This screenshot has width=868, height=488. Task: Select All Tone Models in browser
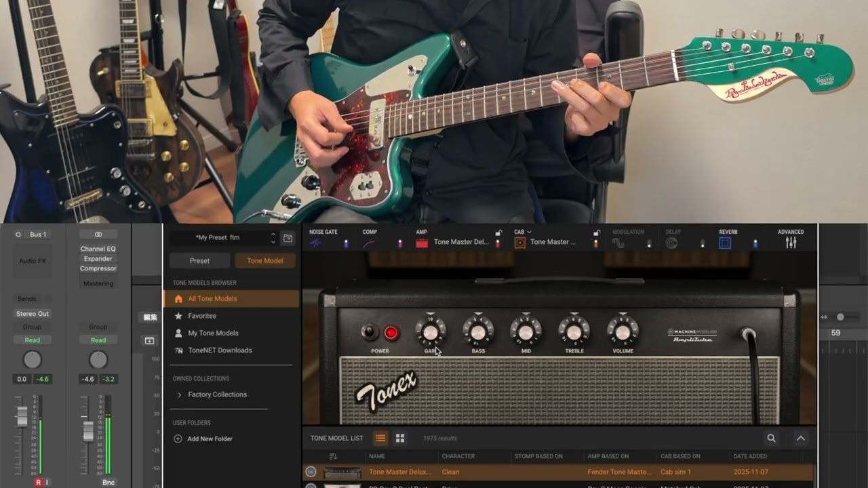click(231, 299)
